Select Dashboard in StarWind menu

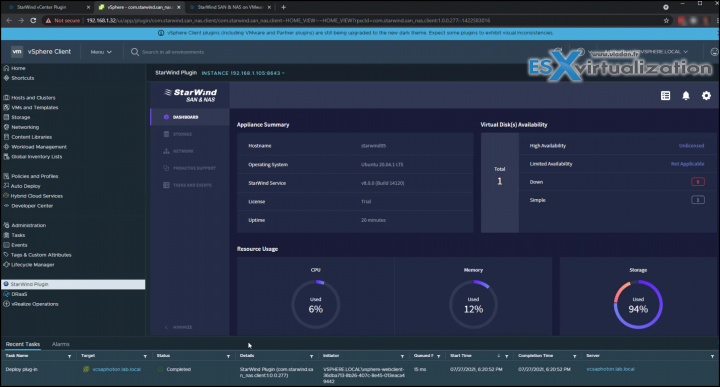(x=190, y=117)
